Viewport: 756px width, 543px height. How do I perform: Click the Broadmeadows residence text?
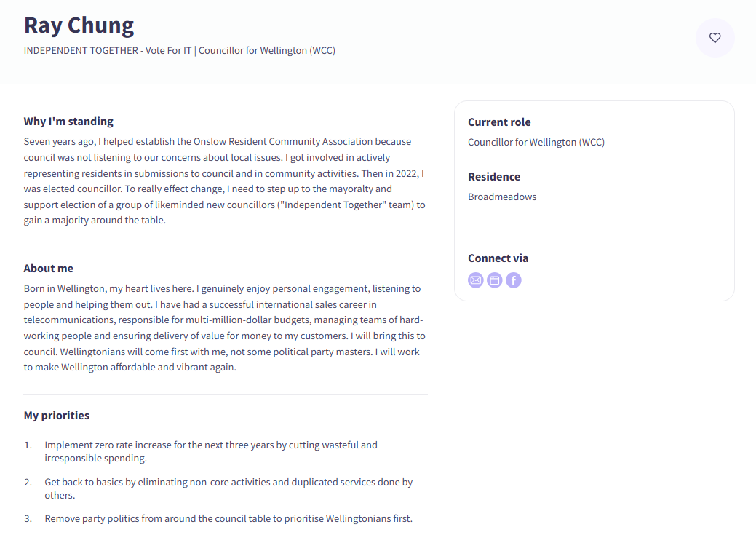pyautogui.click(x=502, y=197)
